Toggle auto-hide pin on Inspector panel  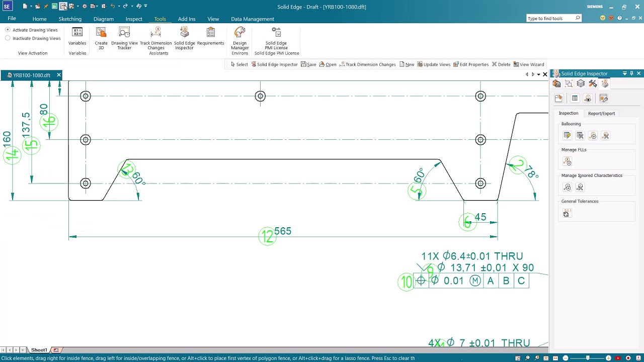631,73
